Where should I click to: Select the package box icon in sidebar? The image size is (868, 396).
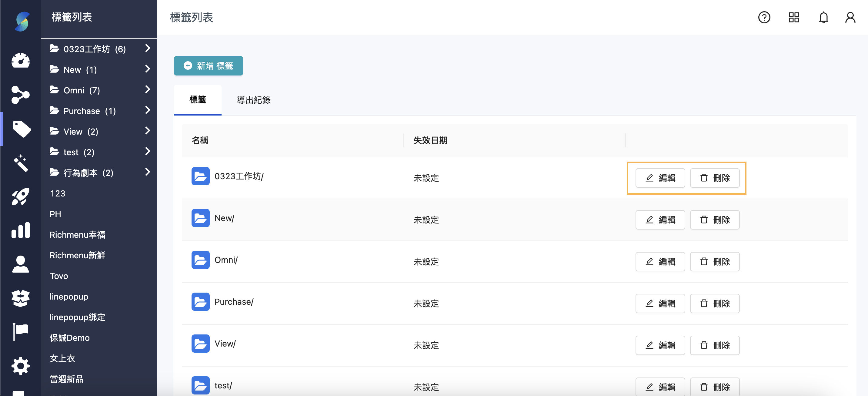tap(21, 298)
